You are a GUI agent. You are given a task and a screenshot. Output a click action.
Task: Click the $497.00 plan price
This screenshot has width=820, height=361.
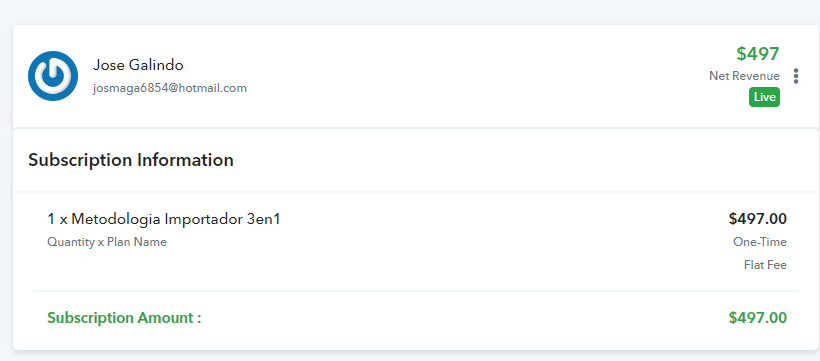tap(757, 219)
